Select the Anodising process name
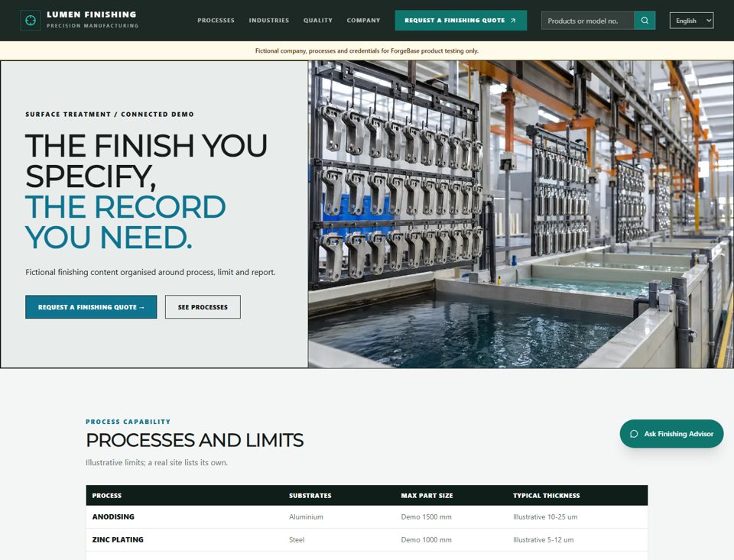 click(113, 517)
